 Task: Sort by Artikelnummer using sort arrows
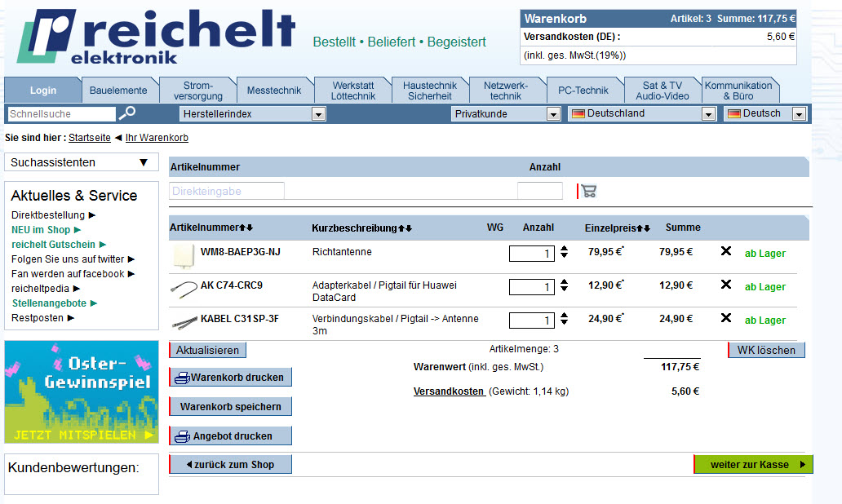pos(246,228)
